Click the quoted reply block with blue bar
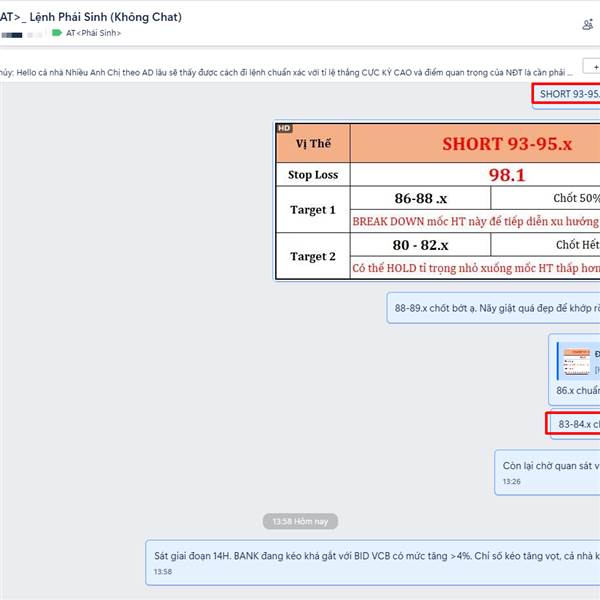Screen dimensions: 600x600 [x=576, y=360]
